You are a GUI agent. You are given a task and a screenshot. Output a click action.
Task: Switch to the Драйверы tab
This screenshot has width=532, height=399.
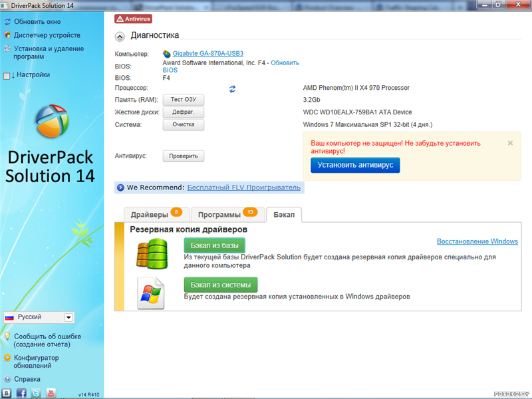156,214
